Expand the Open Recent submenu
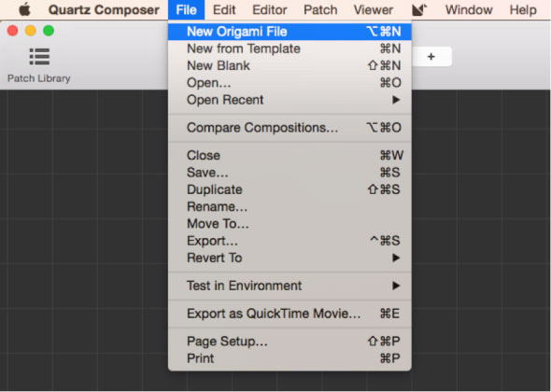 pyautogui.click(x=290, y=100)
